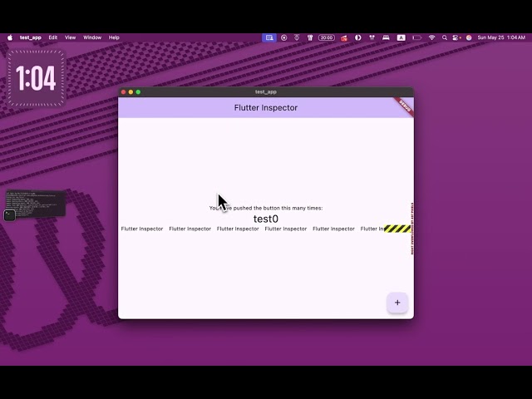Click the bed sleep focus icon
This screenshot has width=532, height=399.
point(386,37)
